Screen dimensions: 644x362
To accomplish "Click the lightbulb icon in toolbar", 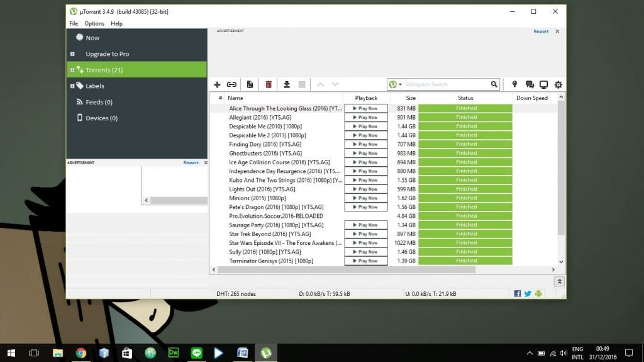I will point(514,84).
